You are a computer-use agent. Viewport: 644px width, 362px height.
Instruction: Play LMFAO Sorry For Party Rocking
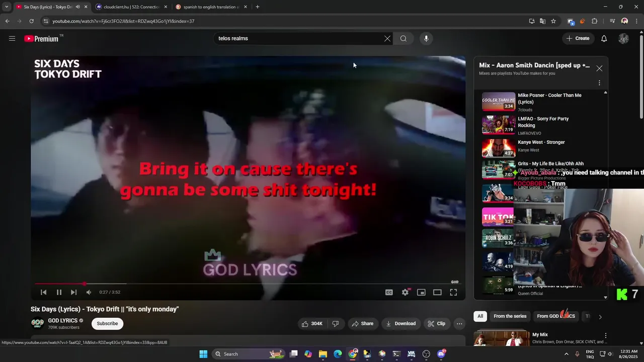[499, 125]
